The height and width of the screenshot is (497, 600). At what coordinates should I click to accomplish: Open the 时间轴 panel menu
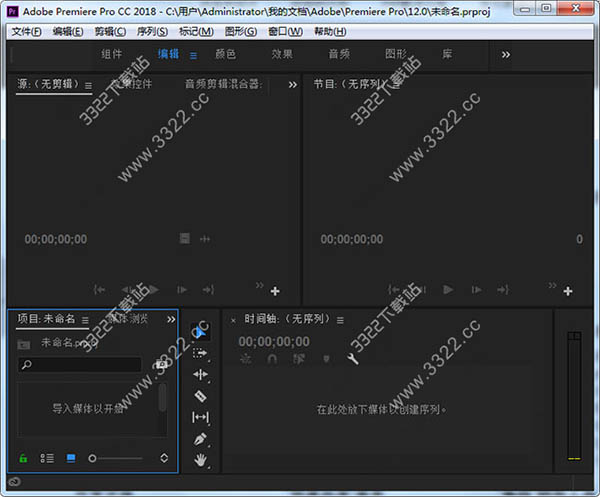340,320
